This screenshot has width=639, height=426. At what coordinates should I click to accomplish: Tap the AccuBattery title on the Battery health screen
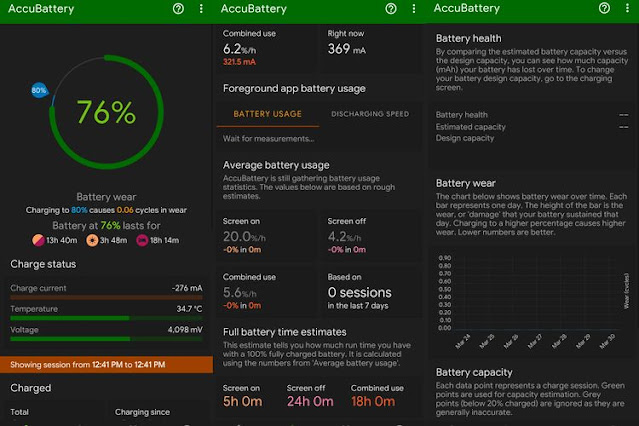(x=467, y=8)
